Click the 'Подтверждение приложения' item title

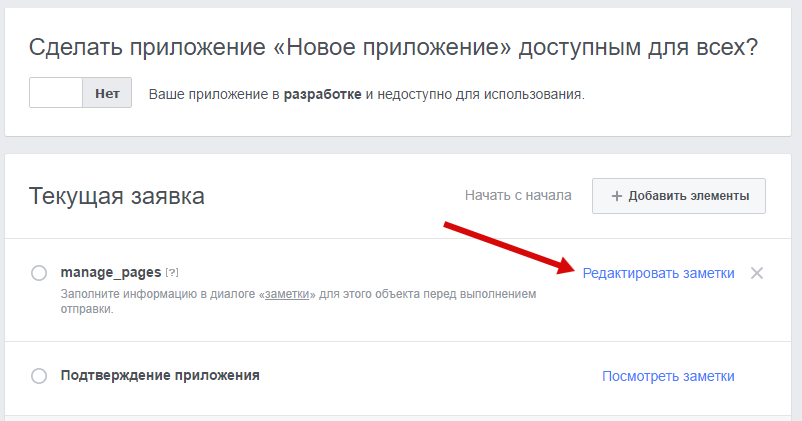click(x=160, y=376)
